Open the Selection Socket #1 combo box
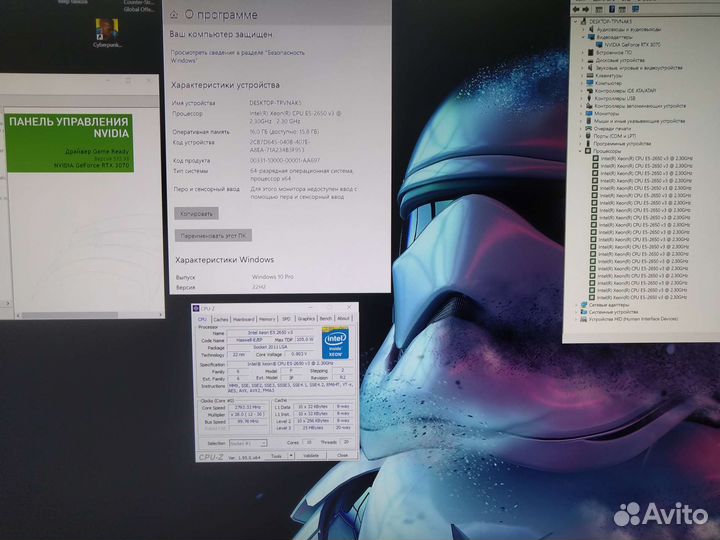 [x=248, y=443]
